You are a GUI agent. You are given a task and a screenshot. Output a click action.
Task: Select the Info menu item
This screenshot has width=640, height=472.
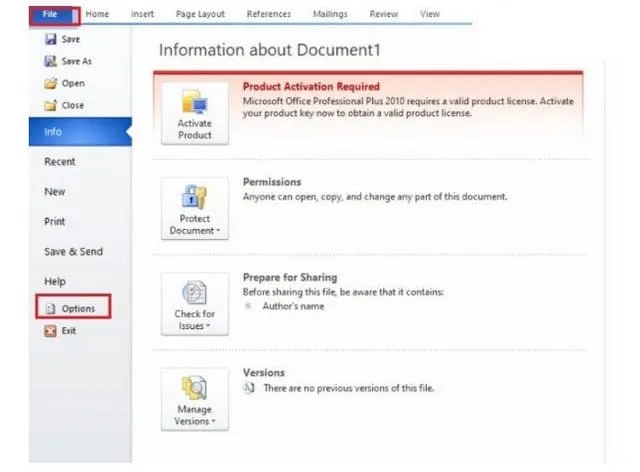pos(80,131)
